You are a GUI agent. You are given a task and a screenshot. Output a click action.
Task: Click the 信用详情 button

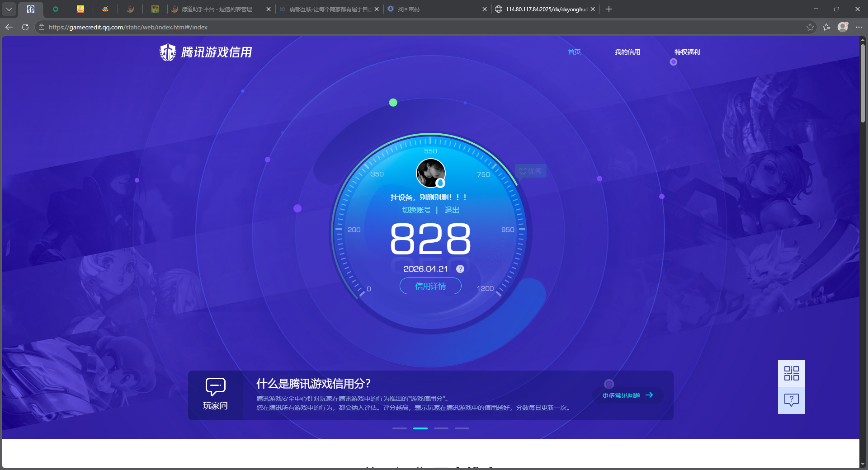tap(430, 286)
